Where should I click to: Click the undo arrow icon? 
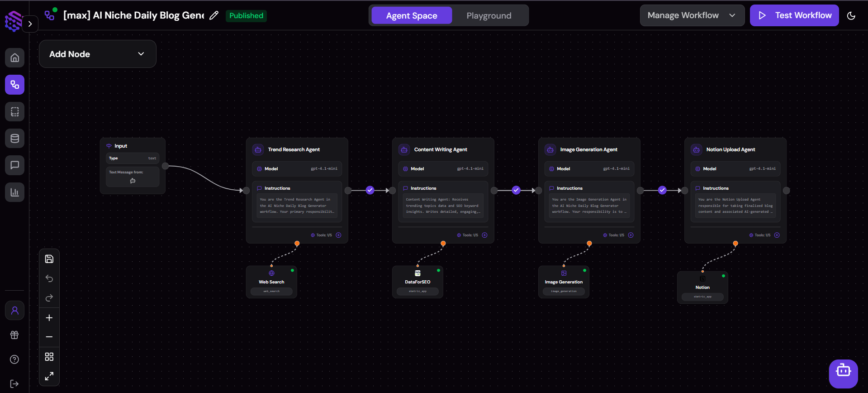[49, 278]
